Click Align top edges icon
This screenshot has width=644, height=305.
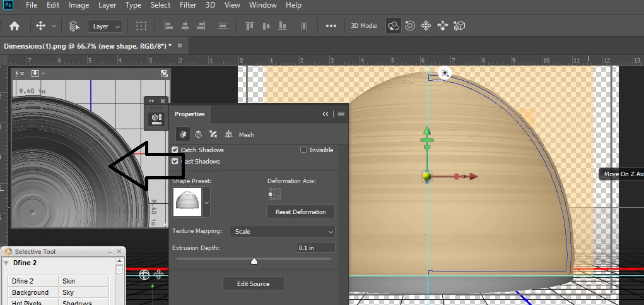tap(249, 27)
